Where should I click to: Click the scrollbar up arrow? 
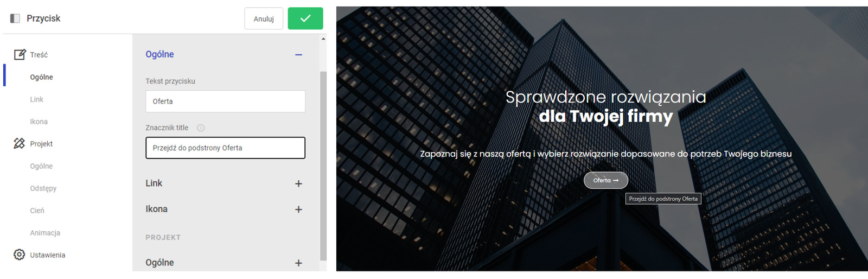[x=323, y=39]
